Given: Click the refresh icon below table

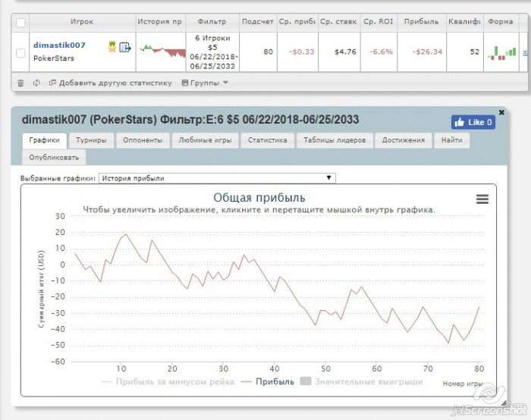Looking at the screenshot, I should click(x=36, y=83).
